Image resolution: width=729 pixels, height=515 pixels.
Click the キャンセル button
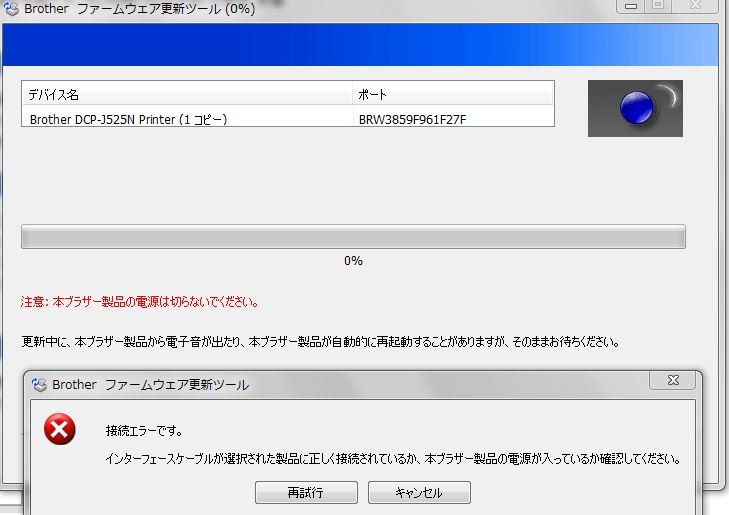point(419,492)
